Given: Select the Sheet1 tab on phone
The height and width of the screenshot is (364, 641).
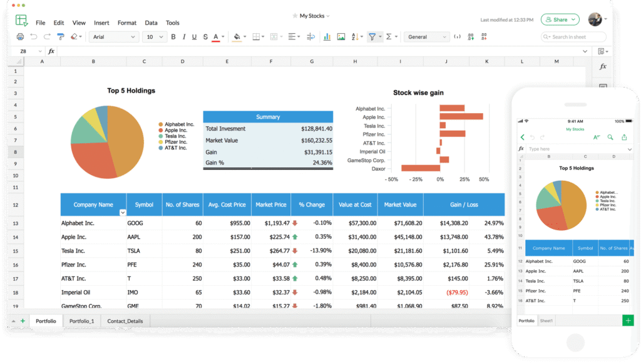Looking at the screenshot, I should 546,321.
